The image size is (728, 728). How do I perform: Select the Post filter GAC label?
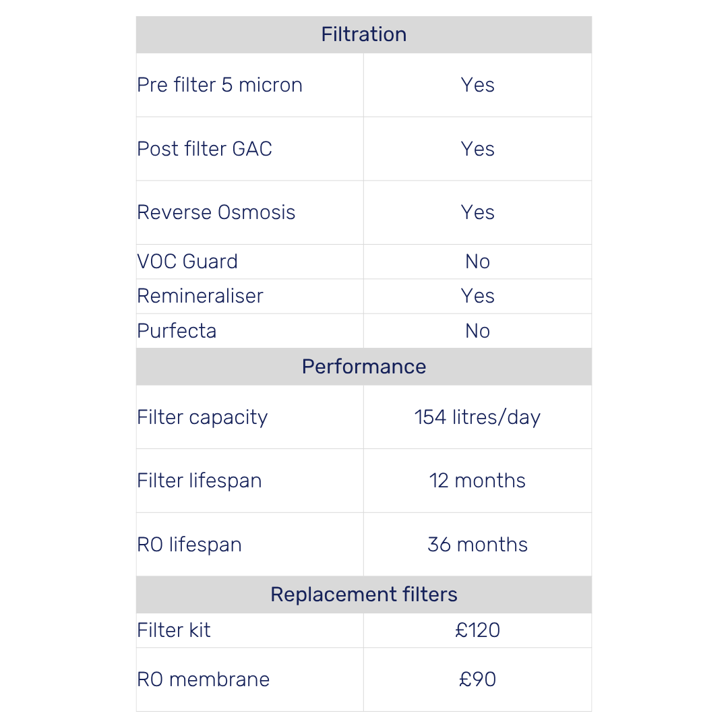point(204,149)
